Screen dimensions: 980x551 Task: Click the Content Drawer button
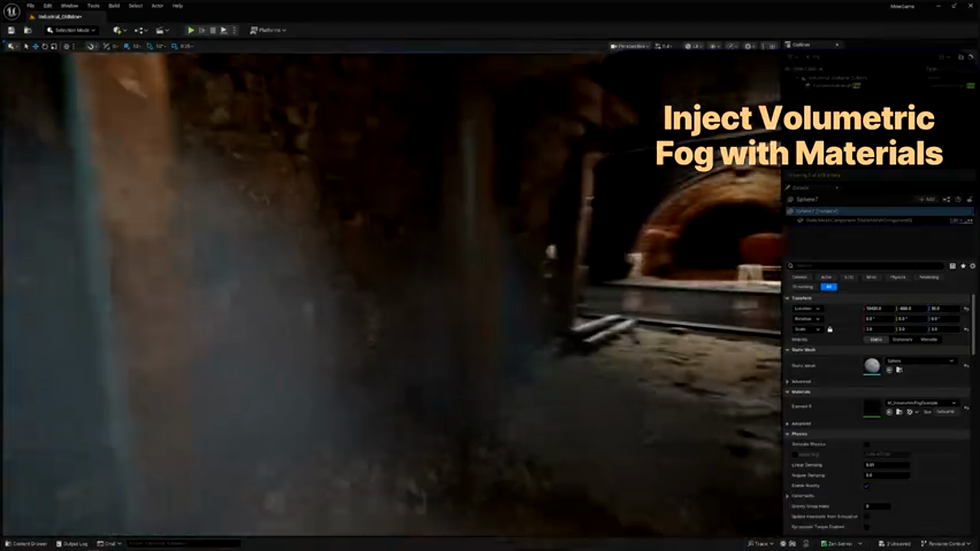click(26, 543)
